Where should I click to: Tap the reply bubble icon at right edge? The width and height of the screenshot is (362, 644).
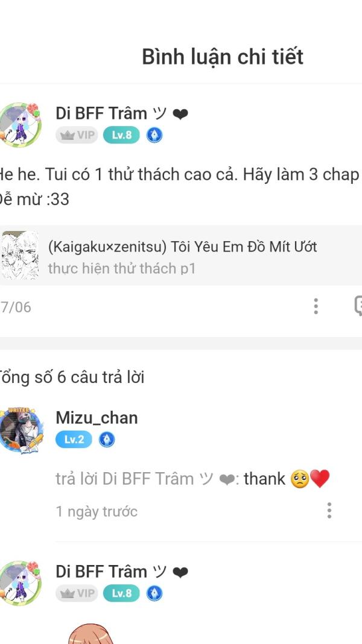(x=358, y=306)
